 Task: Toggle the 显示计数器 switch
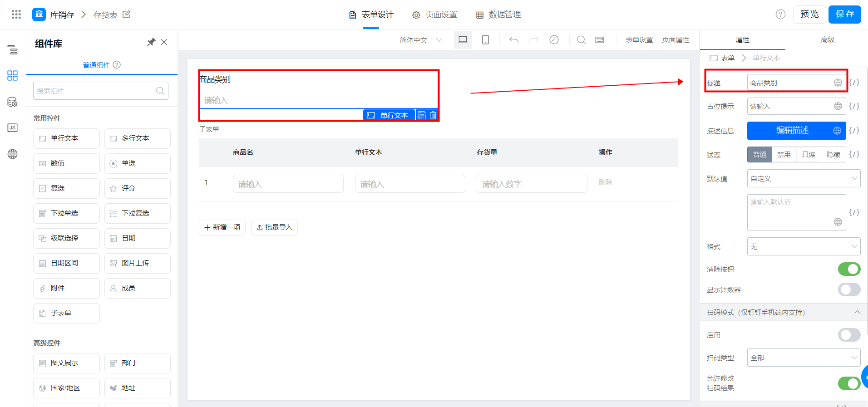tap(849, 289)
